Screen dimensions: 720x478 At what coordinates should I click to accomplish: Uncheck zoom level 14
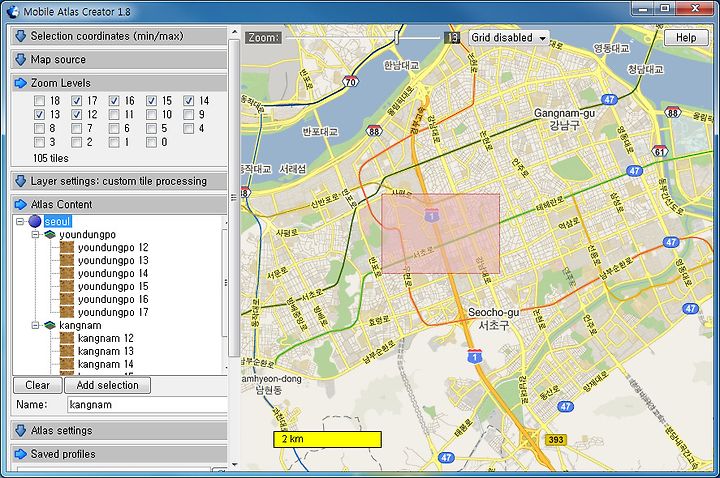click(x=188, y=101)
